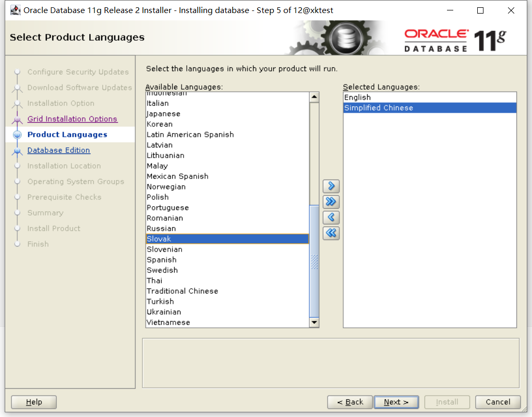Select Polish in Available Languages
Screen dimensions: 532x417
pos(227,197)
